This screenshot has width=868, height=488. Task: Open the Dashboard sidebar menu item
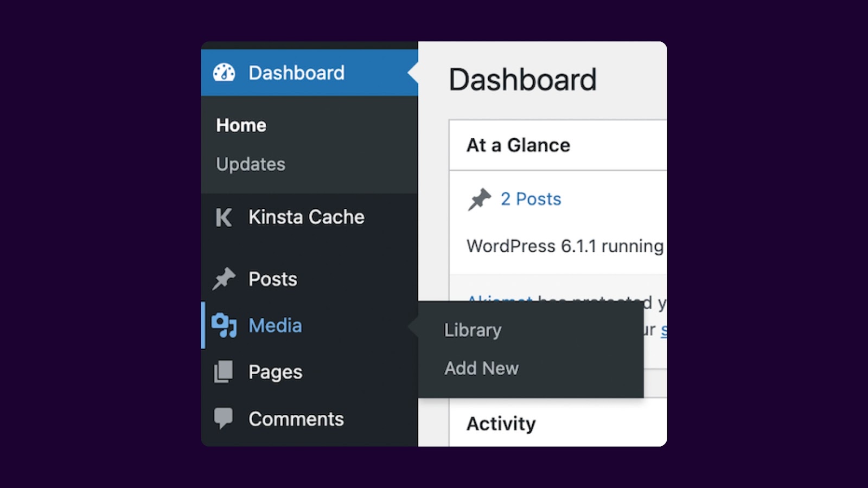309,73
